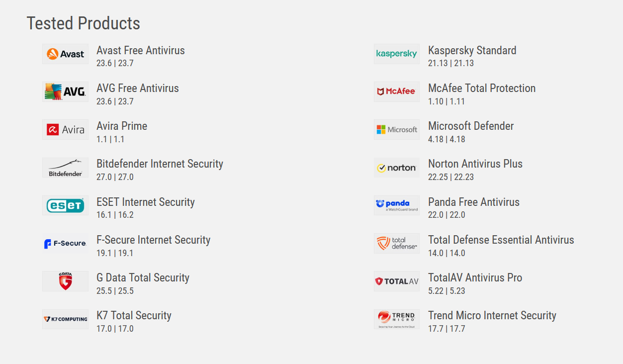The image size is (623, 364).
Task: Open Avast Free Antivirus link
Action: pos(141,50)
